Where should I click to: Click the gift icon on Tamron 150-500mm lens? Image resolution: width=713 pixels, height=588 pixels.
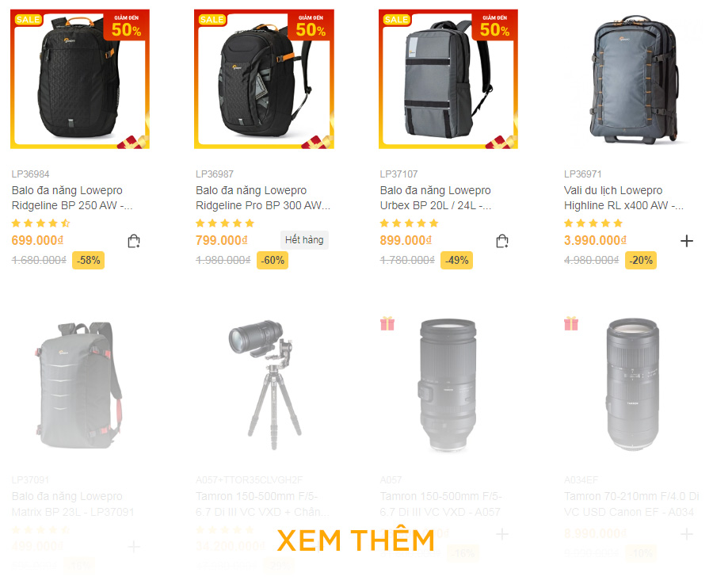pos(387,323)
